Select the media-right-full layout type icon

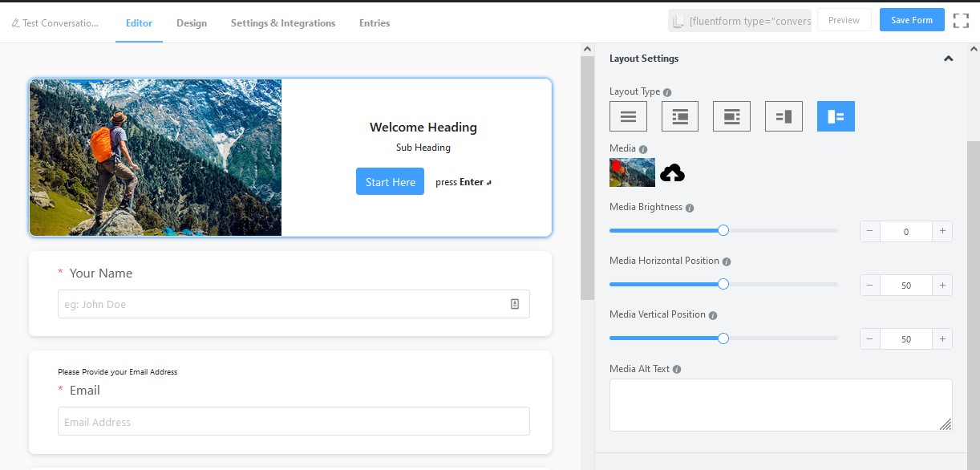click(784, 116)
